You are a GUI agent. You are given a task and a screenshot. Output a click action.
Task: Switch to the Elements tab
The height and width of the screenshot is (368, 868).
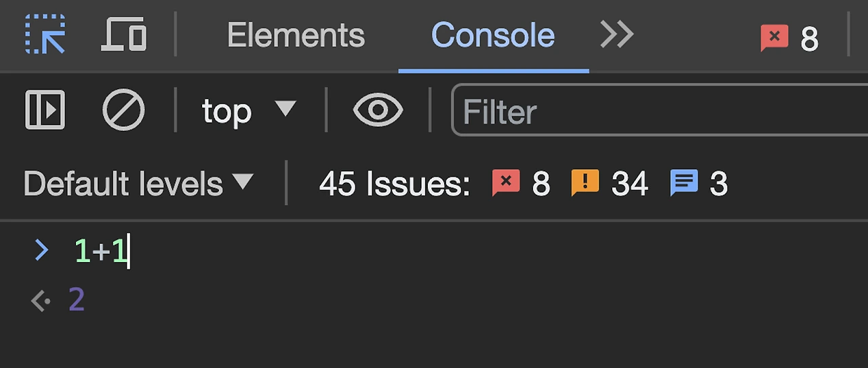296,35
